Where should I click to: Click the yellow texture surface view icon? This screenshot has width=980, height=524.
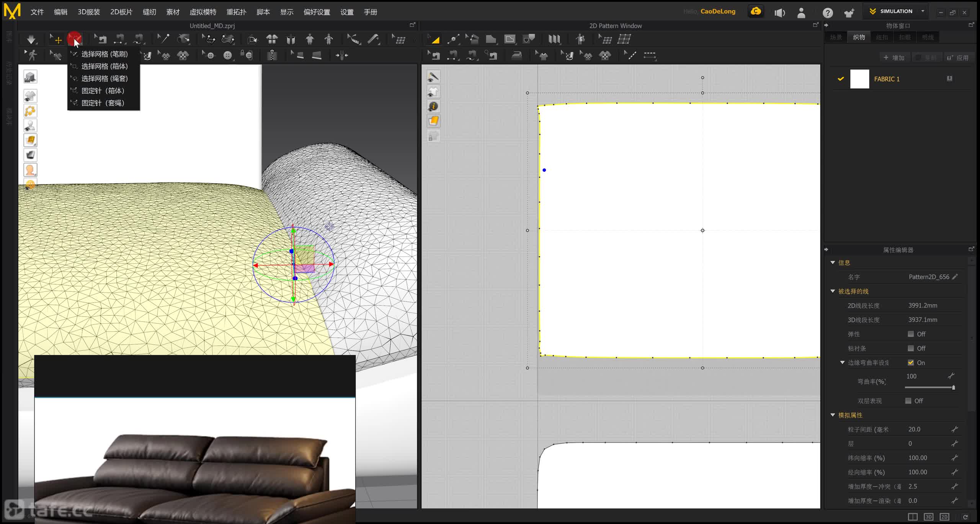30,140
